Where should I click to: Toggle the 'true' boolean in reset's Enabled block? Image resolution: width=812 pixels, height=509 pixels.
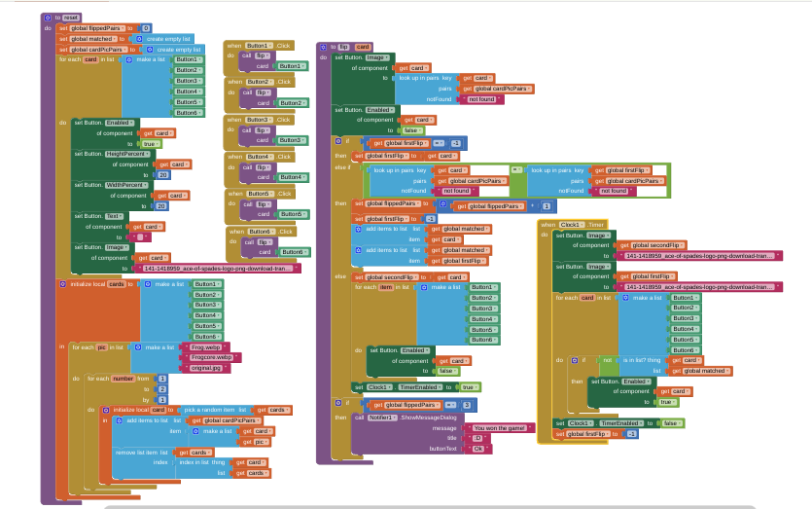click(x=150, y=143)
